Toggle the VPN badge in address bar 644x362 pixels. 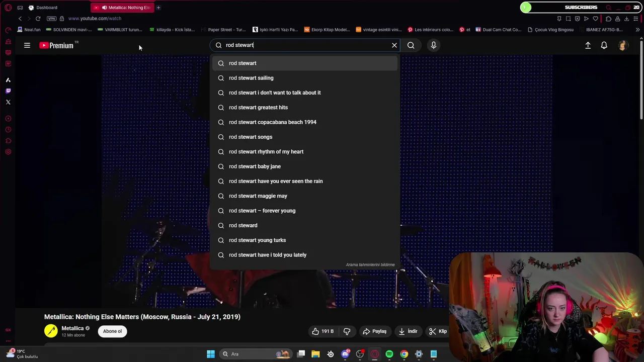51,19
